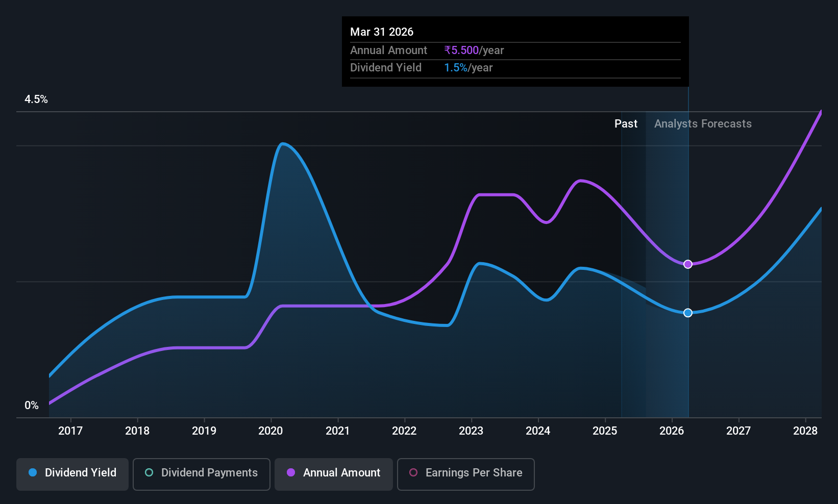838x504 pixels.
Task: Click the 2028 year axis label
Action: tap(805, 431)
